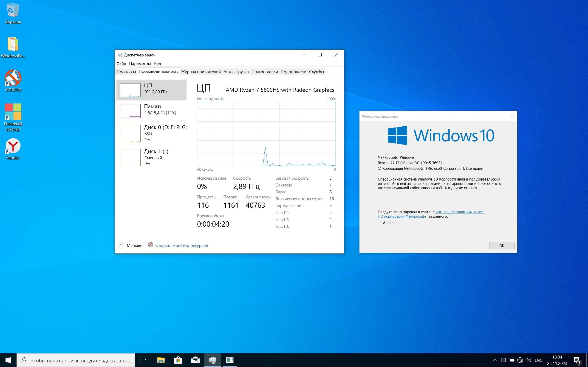Open the Файл menu in Task Manager
This screenshot has width=588, height=367.
click(121, 64)
